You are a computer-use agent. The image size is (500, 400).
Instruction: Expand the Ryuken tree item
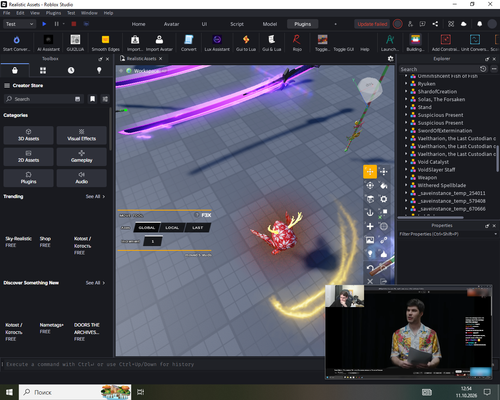coord(406,84)
